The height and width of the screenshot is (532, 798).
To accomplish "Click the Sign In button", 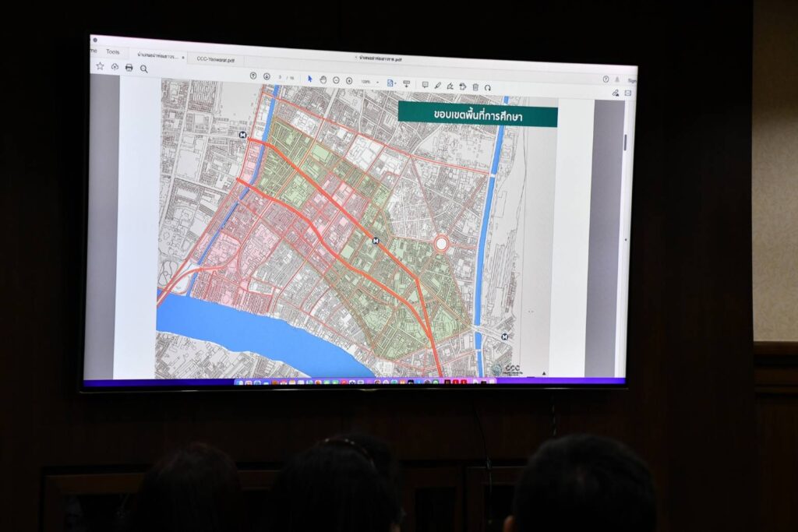I will [631, 80].
